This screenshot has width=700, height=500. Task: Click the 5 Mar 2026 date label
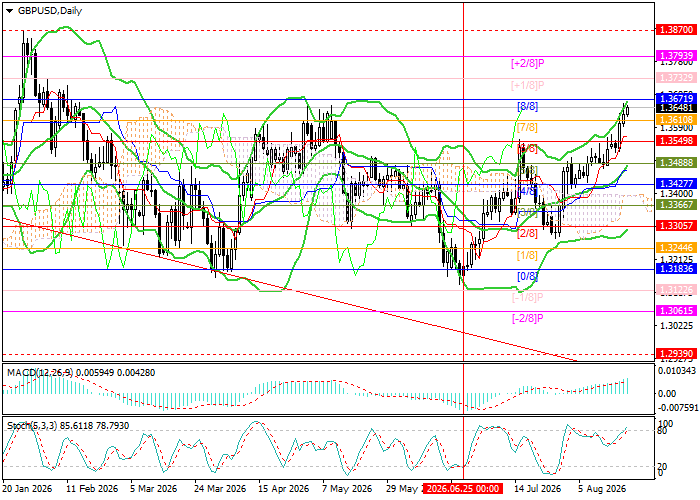tap(154, 488)
